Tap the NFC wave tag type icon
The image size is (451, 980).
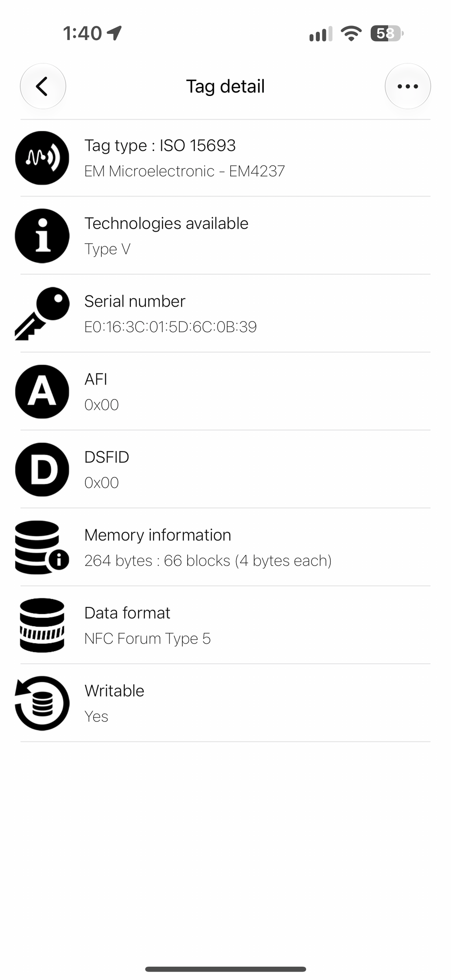[42, 158]
